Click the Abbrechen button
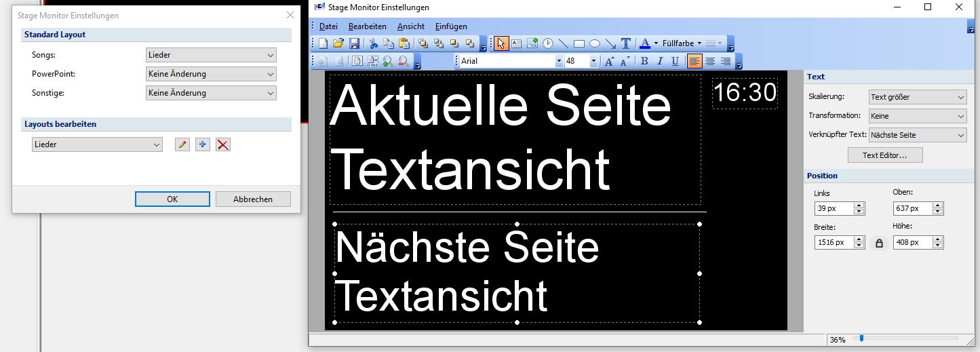This screenshot has width=980, height=352. coord(253,199)
